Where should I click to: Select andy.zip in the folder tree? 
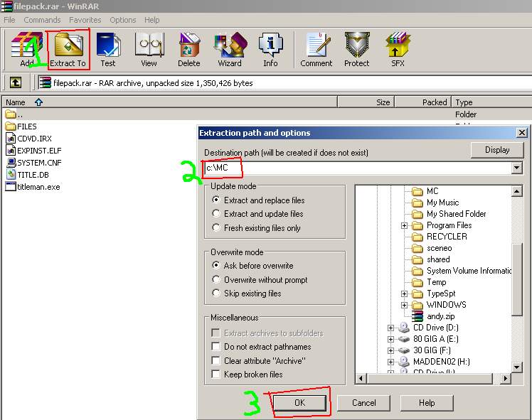[433, 316]
